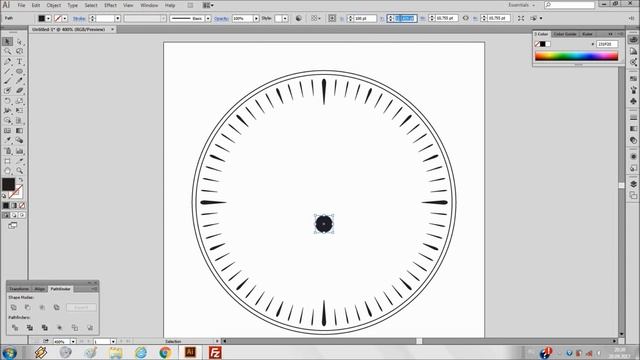Screen dimensions: 640x360
Task: Select the Line Segment tool
Action: pos(7,71)
